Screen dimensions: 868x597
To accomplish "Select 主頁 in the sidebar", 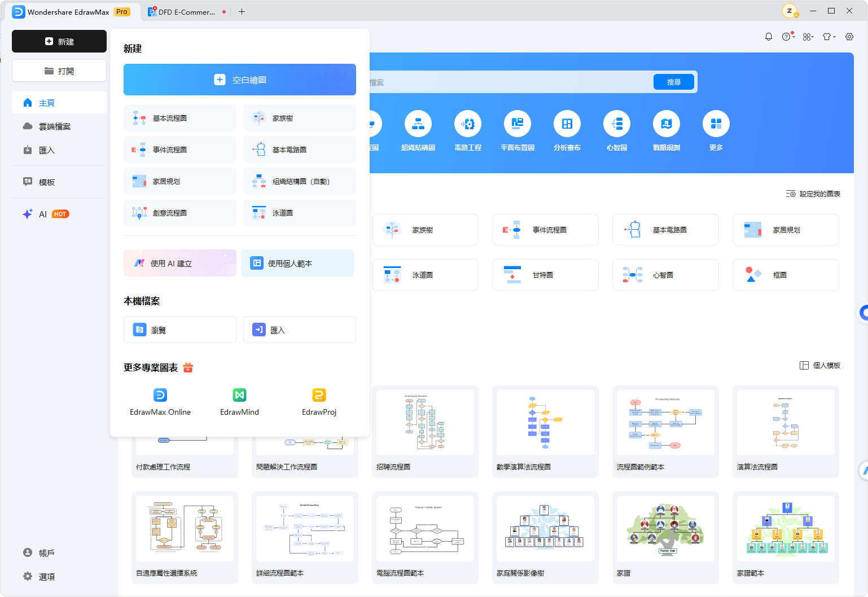I will (59, 103).
